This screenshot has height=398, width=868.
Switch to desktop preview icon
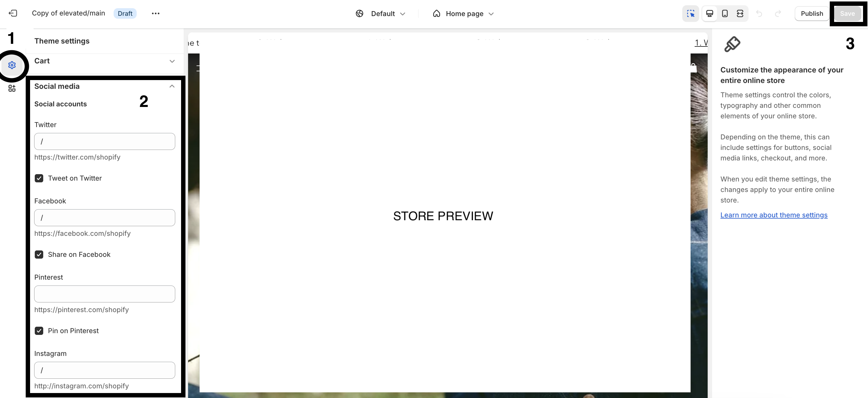(709, 13)
